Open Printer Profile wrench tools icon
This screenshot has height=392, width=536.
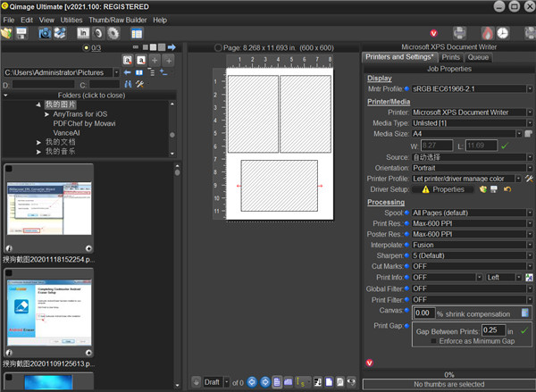(529, 179)
